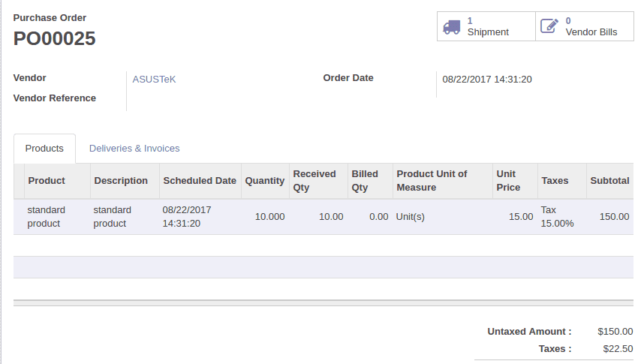The height and width of the screenshot is (364, 644).
Task: Click the Vendor Bills edit icon
Action: [549, 26]
